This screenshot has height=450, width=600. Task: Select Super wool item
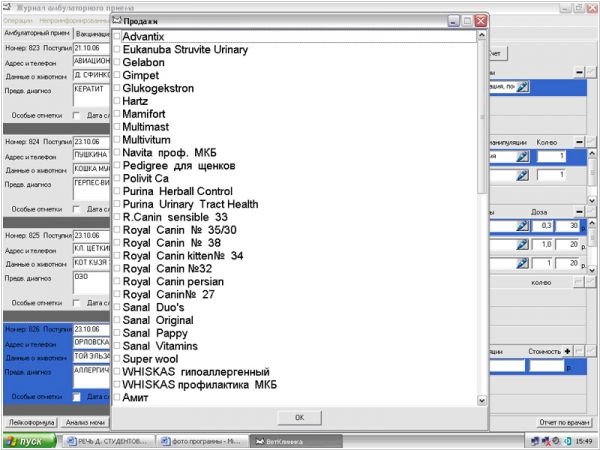pyautogui.click(x=150, y=359)
